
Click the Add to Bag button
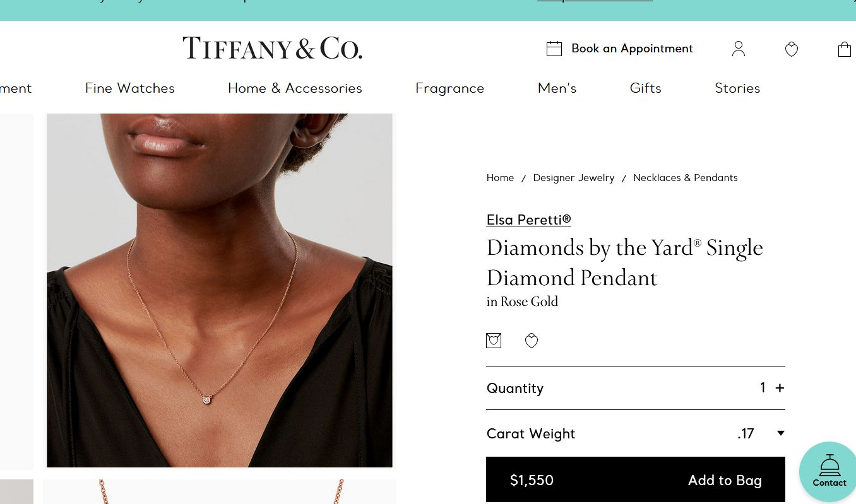(724, 480)
